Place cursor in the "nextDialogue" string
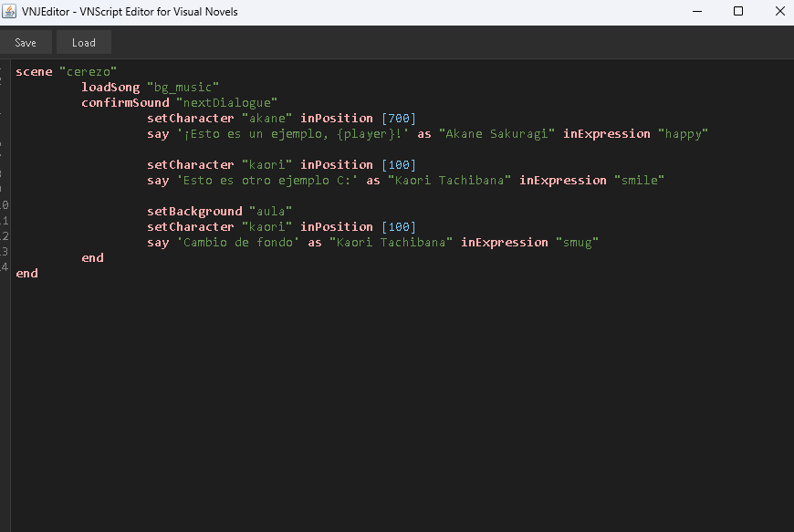 (227, 102)
